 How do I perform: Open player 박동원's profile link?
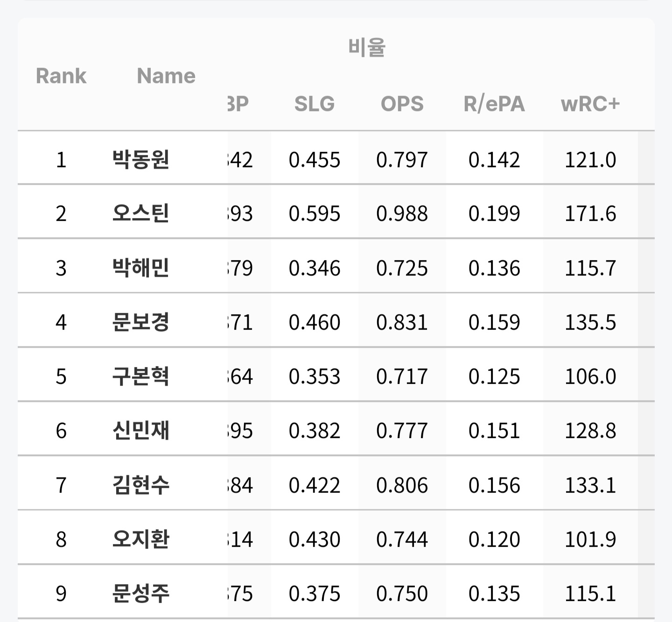(x=140, y=160)
